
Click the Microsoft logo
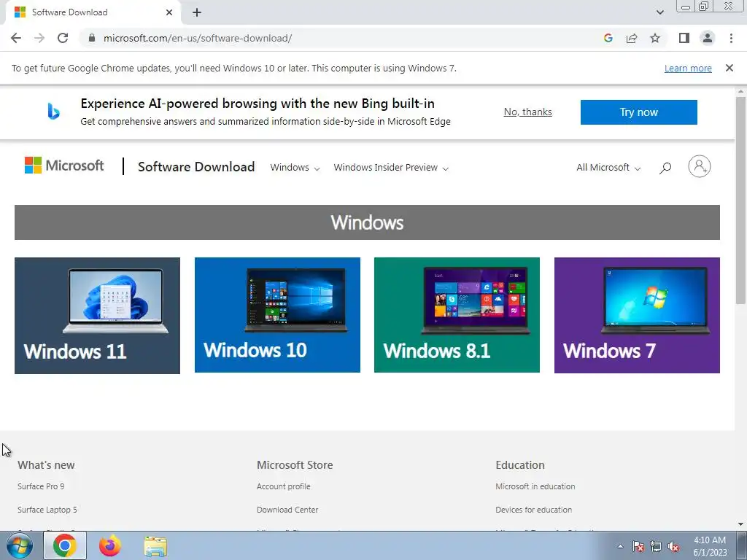click(64, 166)
